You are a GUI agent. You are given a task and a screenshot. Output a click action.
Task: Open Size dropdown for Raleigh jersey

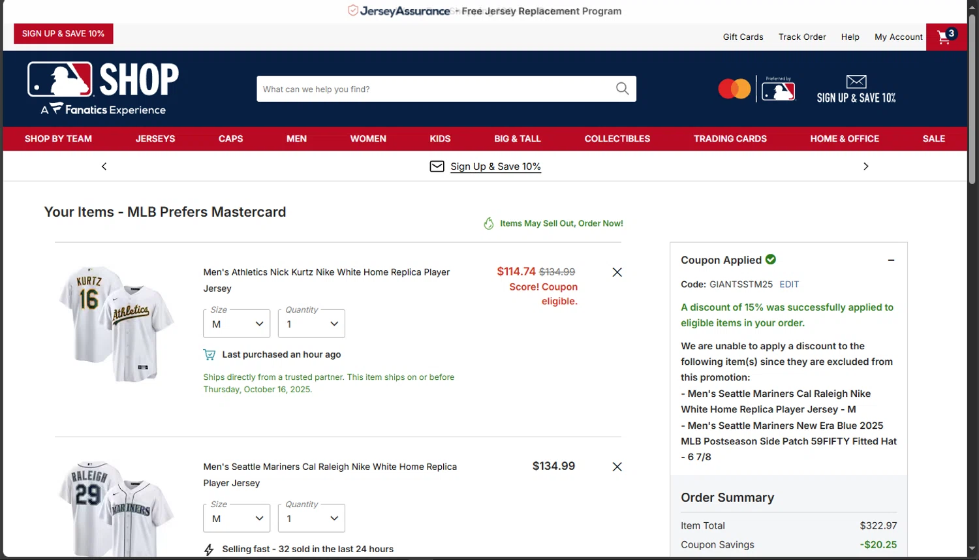tap(237, 518)
